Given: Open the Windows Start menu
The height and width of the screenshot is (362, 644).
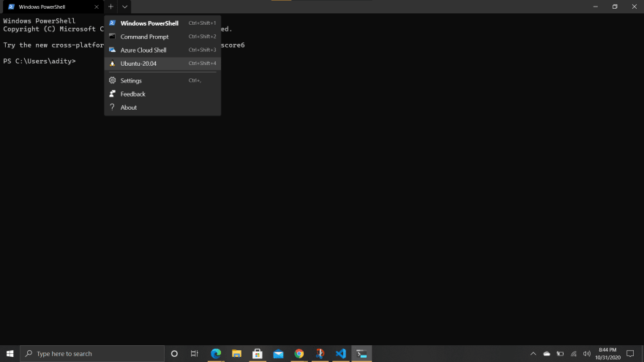Looking at the screenshot, I should coord(10,353).
